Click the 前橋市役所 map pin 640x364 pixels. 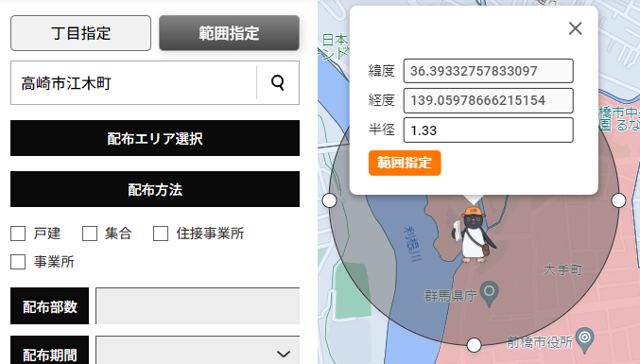(585, 340)
